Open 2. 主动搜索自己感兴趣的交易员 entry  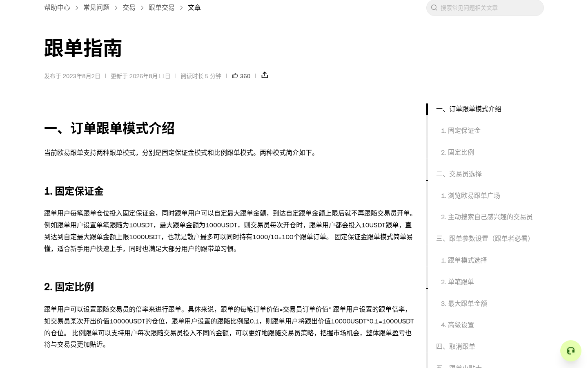[x=487, y=217]
